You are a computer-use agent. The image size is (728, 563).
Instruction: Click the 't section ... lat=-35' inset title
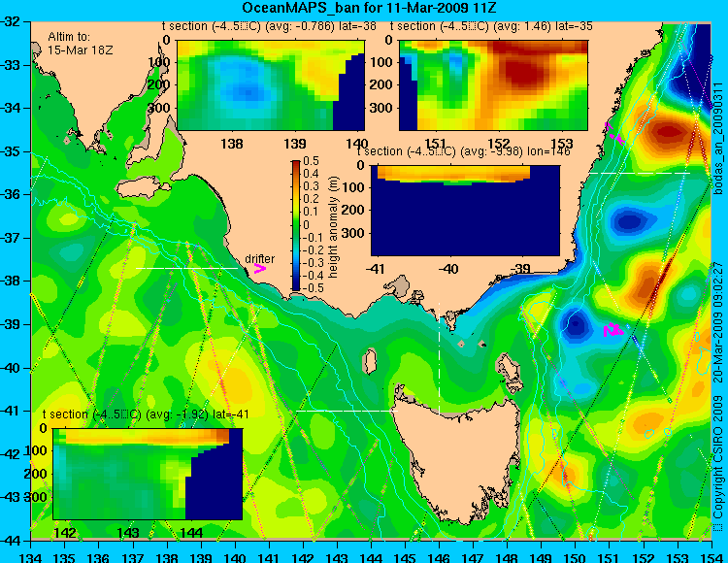[x=492, y=26]
